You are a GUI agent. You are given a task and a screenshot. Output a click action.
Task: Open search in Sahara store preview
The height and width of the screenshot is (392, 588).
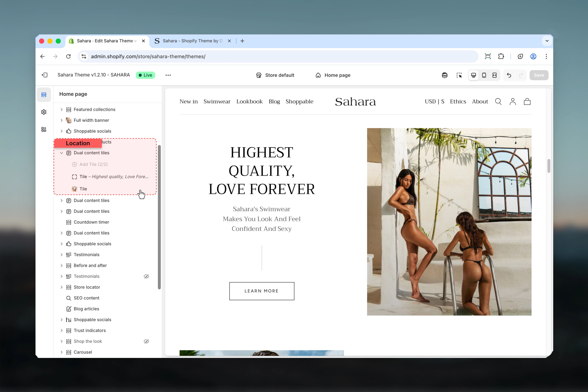click(x=498, y=101)
